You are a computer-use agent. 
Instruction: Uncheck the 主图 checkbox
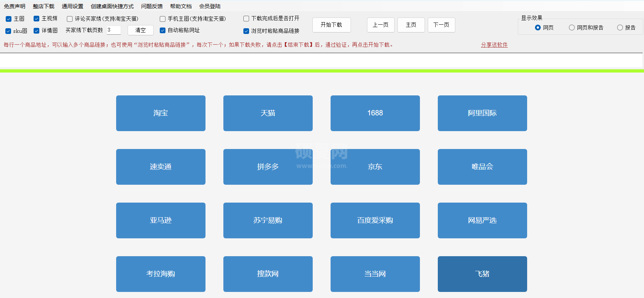click(9, 19)
